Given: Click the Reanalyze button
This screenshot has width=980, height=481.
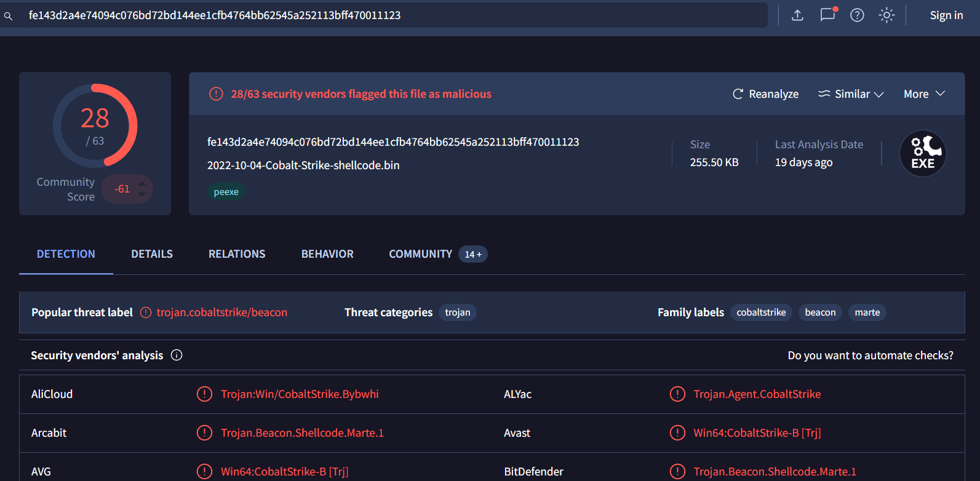Looking at the screenshot, I should [766, 94].
